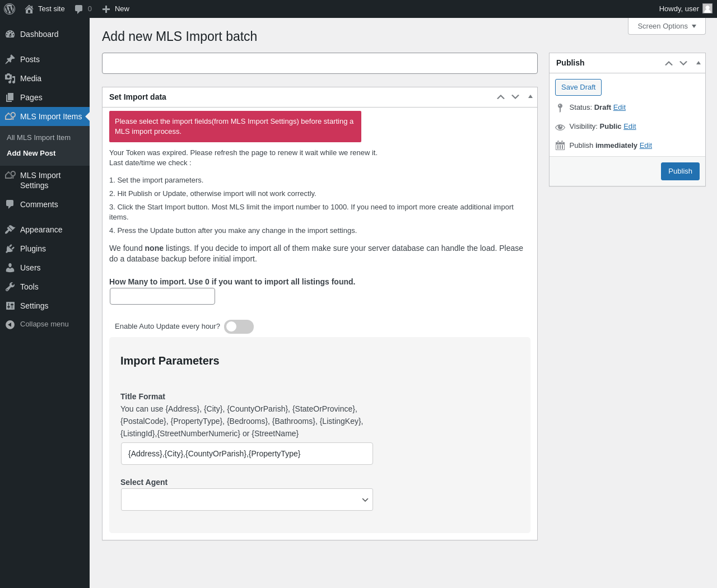
Task: Click the MLS Import Items icon
Action: (10, 116)
